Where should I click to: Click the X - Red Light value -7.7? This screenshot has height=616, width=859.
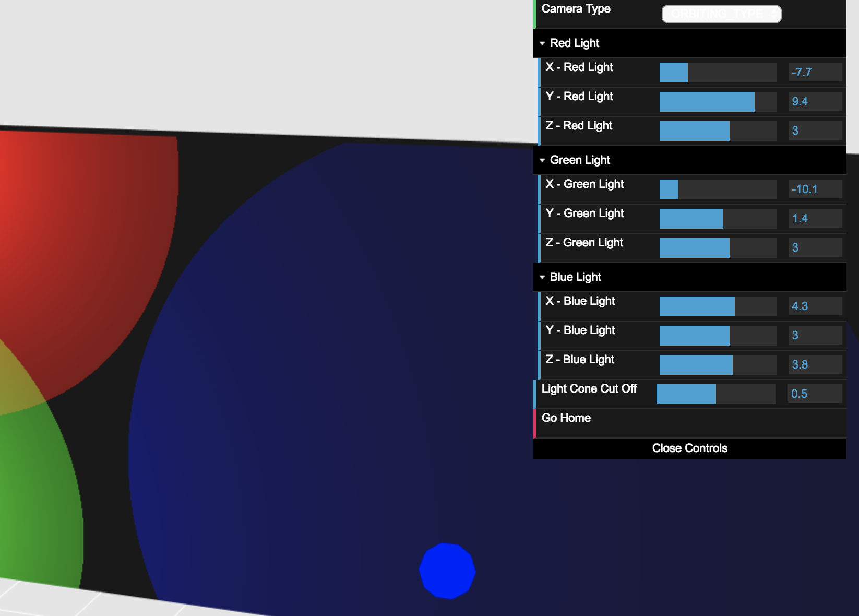pyautogui.click(x=816, y=72)
